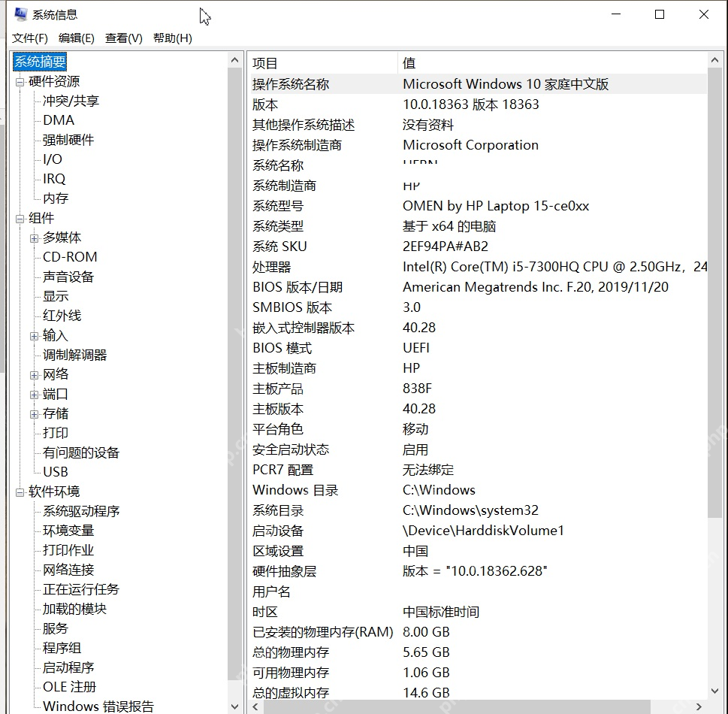Click tree pane scroll down arrow
The image size is (728, 714).
pos(234,706)
